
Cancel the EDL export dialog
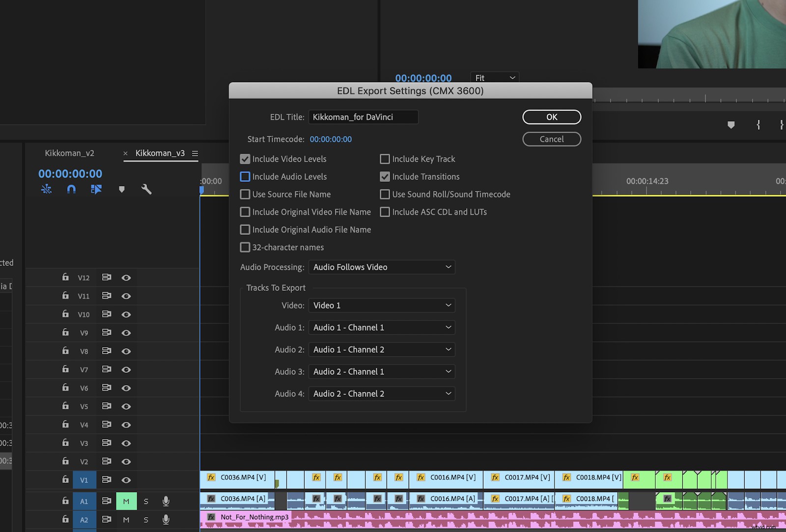(x=551, y=139)
